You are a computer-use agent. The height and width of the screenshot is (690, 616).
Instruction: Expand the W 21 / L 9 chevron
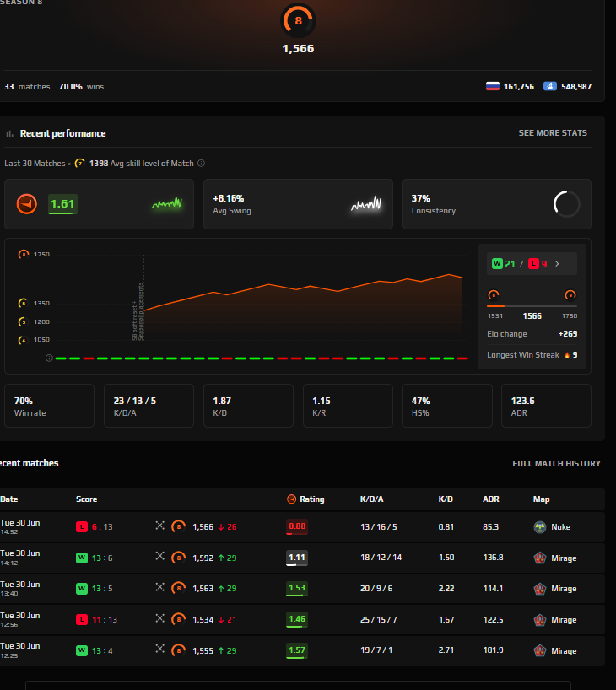557,263
